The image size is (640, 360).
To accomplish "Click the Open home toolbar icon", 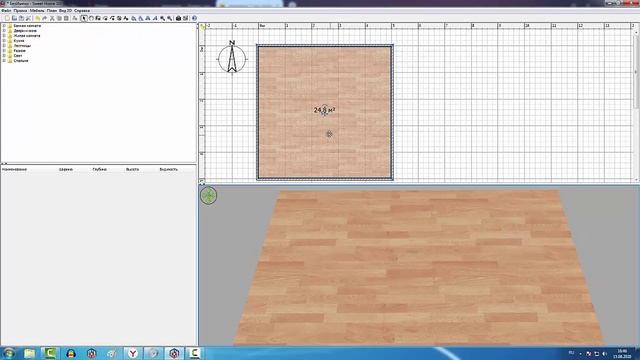I will coord(14,18).
